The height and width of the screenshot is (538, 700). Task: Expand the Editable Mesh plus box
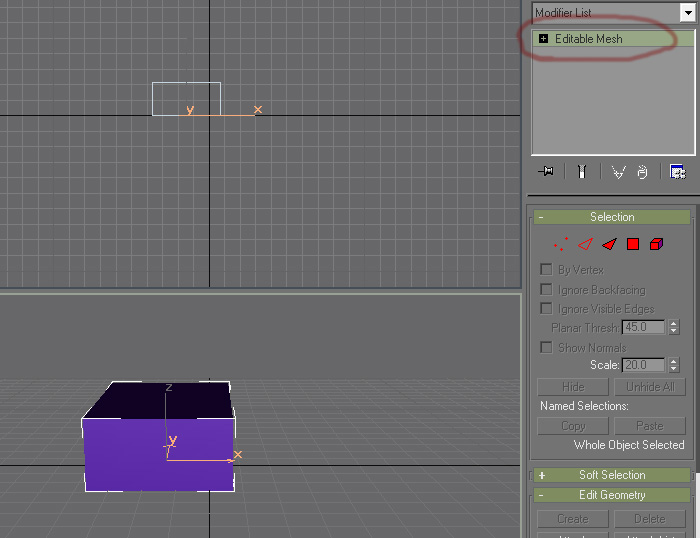(x=543, y=39)
